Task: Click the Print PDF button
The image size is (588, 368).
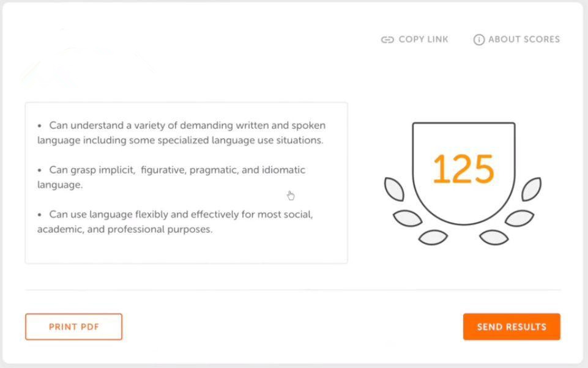Action: (74, 327)
